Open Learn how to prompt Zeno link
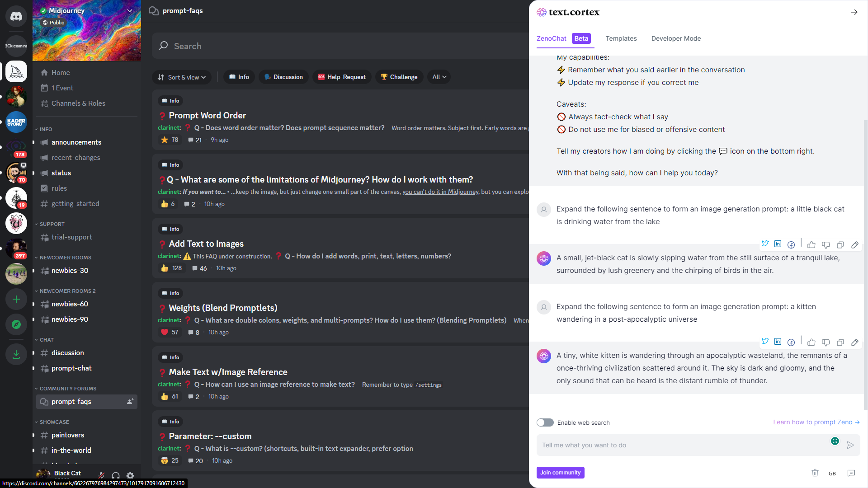 tap(816, 422)
